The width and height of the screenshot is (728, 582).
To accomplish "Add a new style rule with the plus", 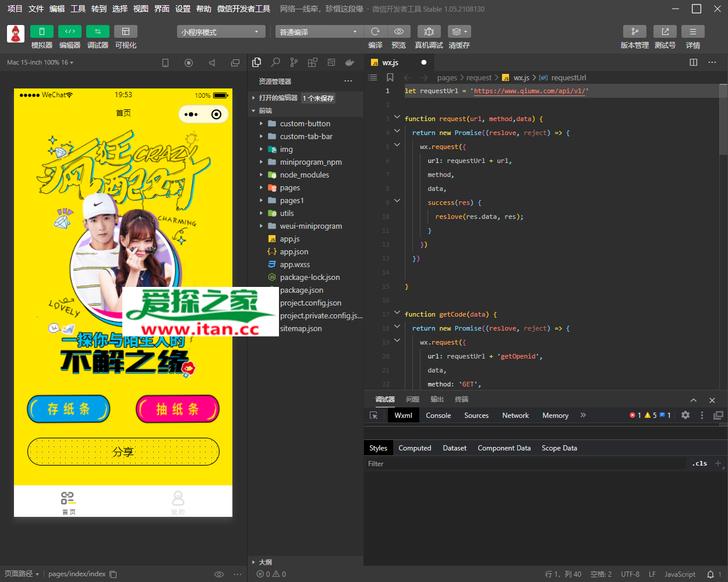I will click(718, 464).
